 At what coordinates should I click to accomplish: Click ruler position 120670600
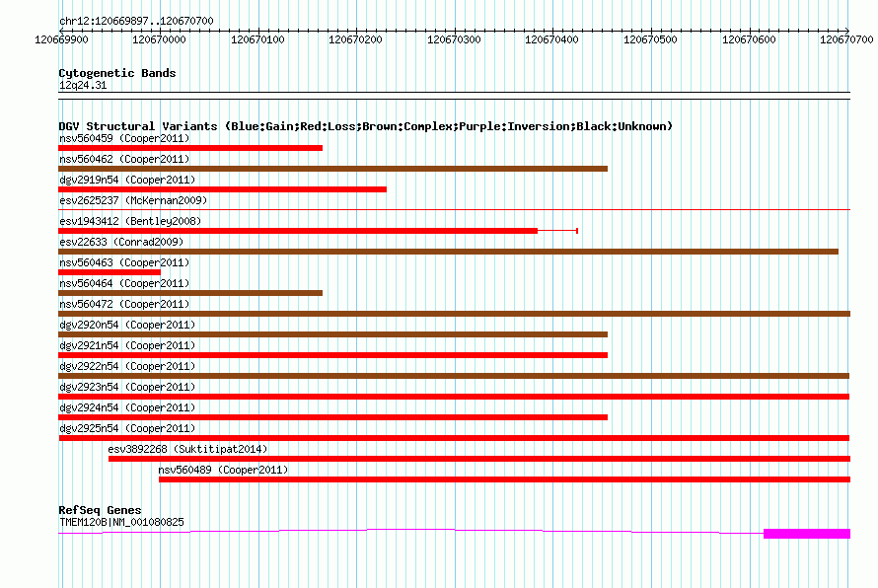(749, 39)
